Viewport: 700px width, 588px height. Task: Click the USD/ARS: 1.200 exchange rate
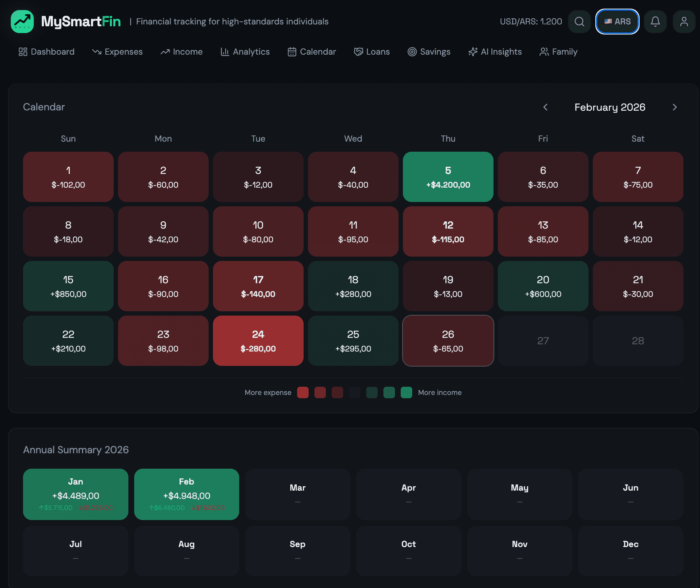(x=531, y=22)
